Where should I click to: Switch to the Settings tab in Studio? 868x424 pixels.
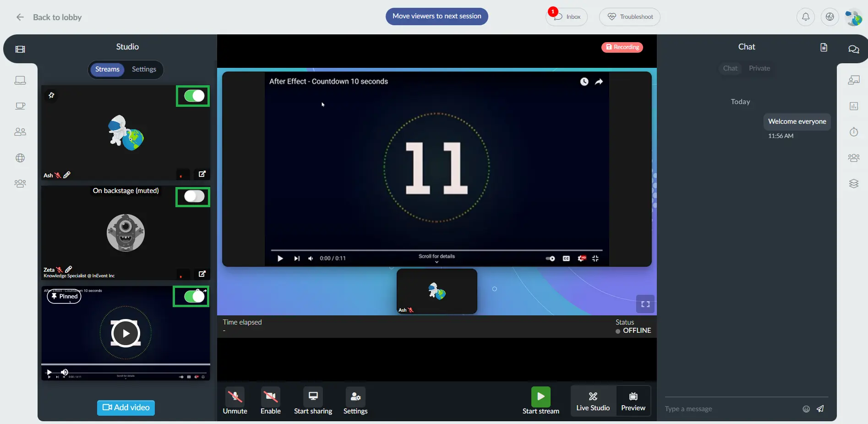[144, 70]
